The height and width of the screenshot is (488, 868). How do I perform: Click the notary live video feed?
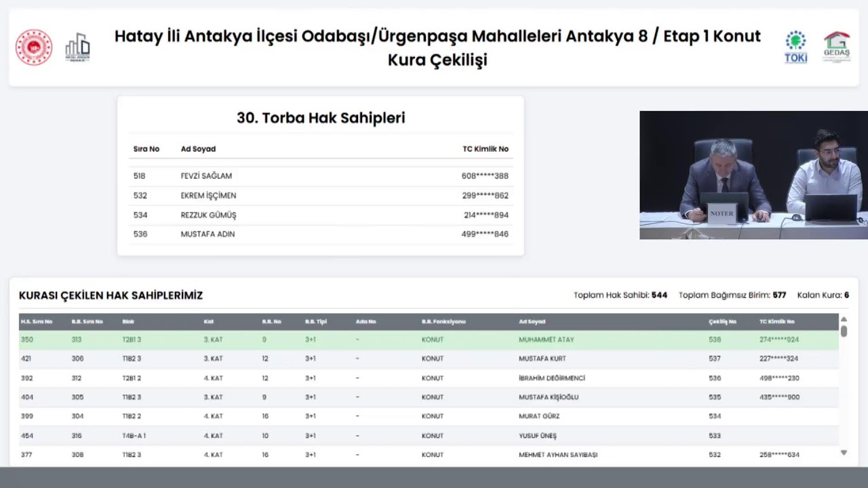click(753, 175)
